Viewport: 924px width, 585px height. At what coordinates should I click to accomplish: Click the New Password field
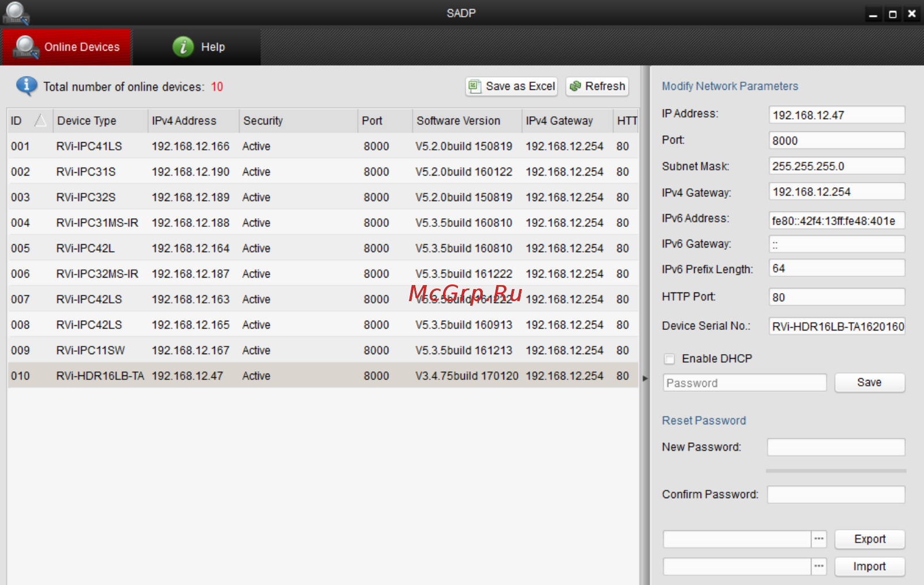(x=836, y=447)
